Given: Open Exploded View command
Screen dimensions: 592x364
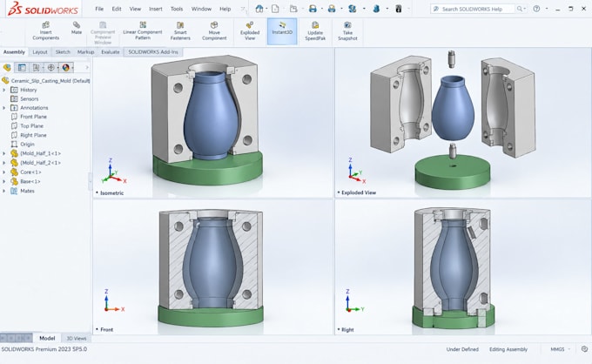Looking at the screenshot, I should pyautogui.click(x=250, y=30).
